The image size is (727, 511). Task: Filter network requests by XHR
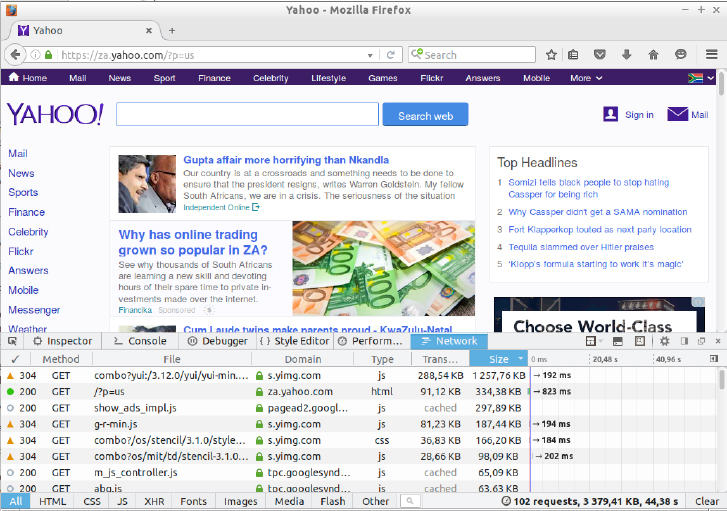154,501
